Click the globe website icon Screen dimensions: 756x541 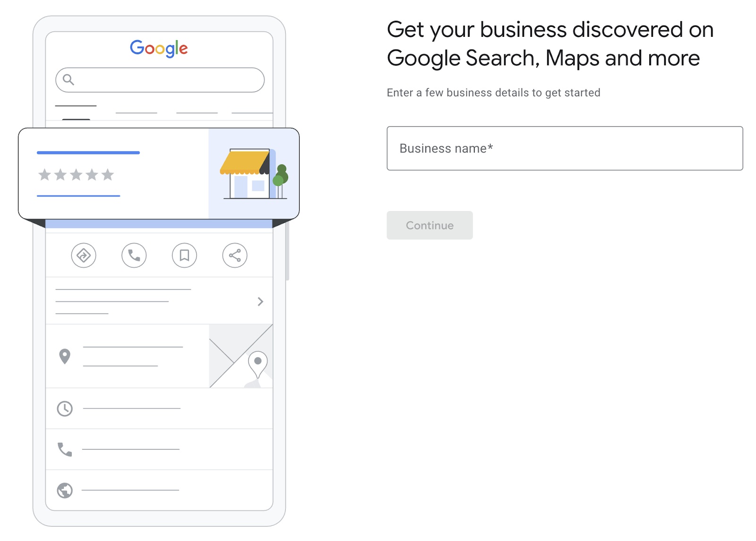[65, 490]
